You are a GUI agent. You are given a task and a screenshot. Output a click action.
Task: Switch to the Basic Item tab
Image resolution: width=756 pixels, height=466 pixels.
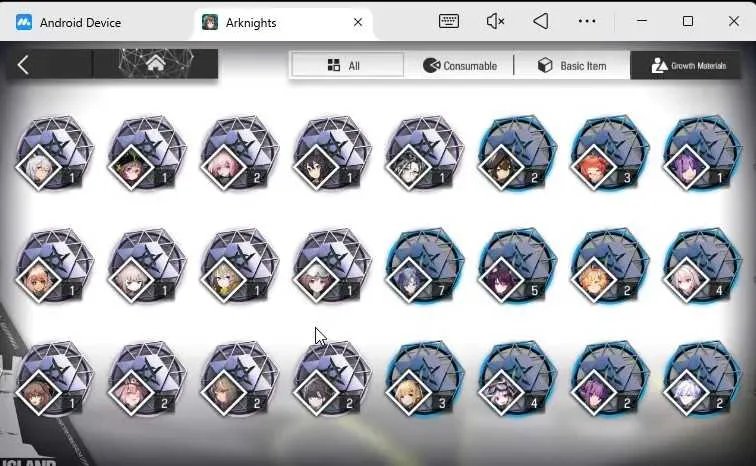572,66
